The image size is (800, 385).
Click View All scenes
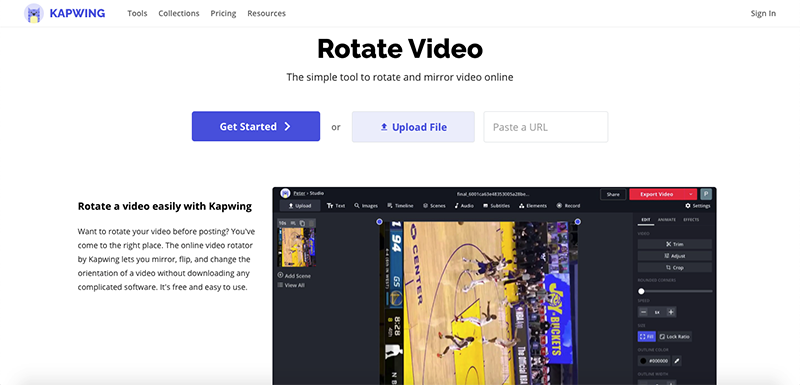pyautogui.click(x=291, y=285)
